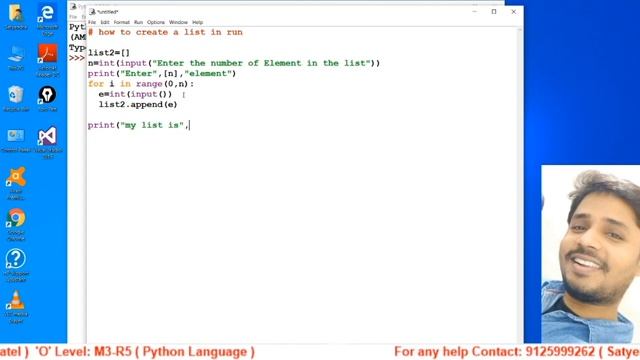
Task: Click the Microsoft Edge desktop icon
Action: pos(47,19)
